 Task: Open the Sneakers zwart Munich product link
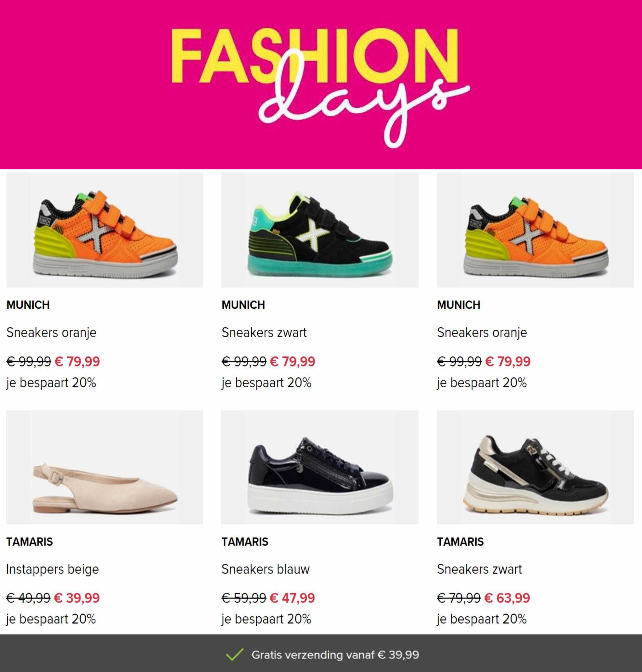[x=264, y=333]
